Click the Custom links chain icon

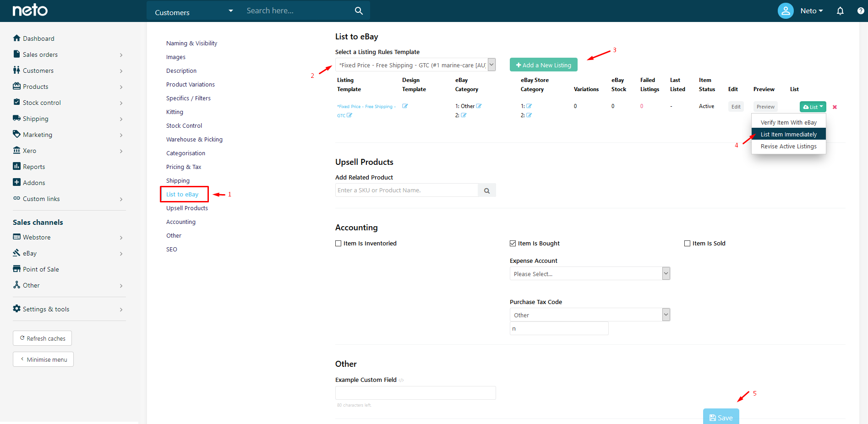(17, 198)
